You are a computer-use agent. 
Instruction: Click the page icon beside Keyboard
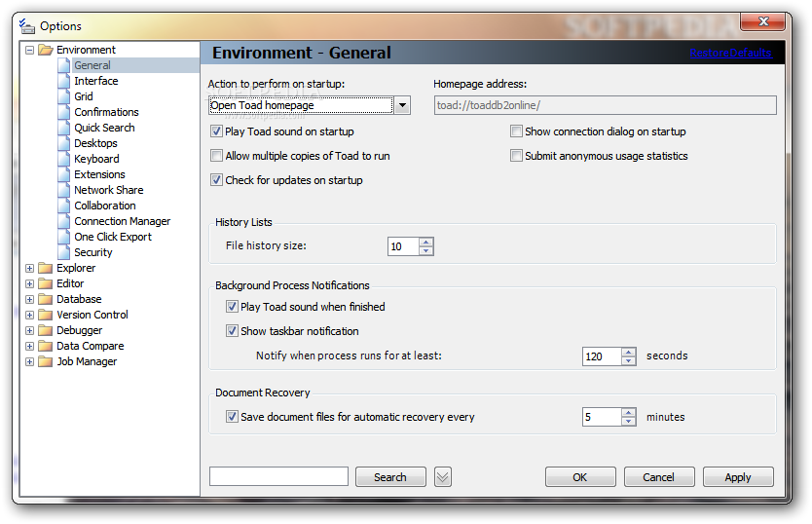(63, 159)
